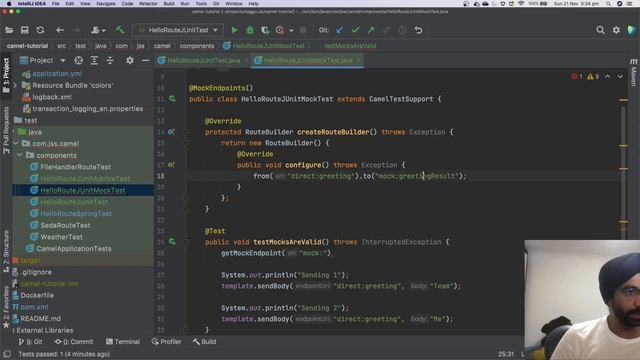Open the Maven side panel
The height and width of the screenshot is (360, 640).
coord(633,72)
